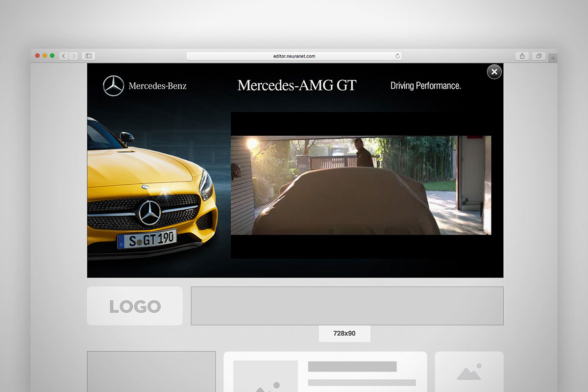Image resolution: width=588 pixels, height=392 pixels.
Task: Click the image placeholder card with mountain icon
Action: 469,372
